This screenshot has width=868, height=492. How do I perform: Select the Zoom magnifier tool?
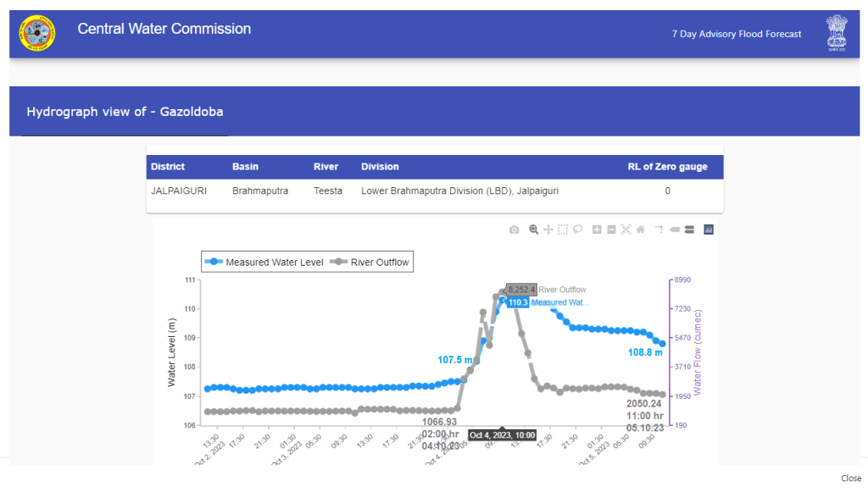click(x=533, y=229)
